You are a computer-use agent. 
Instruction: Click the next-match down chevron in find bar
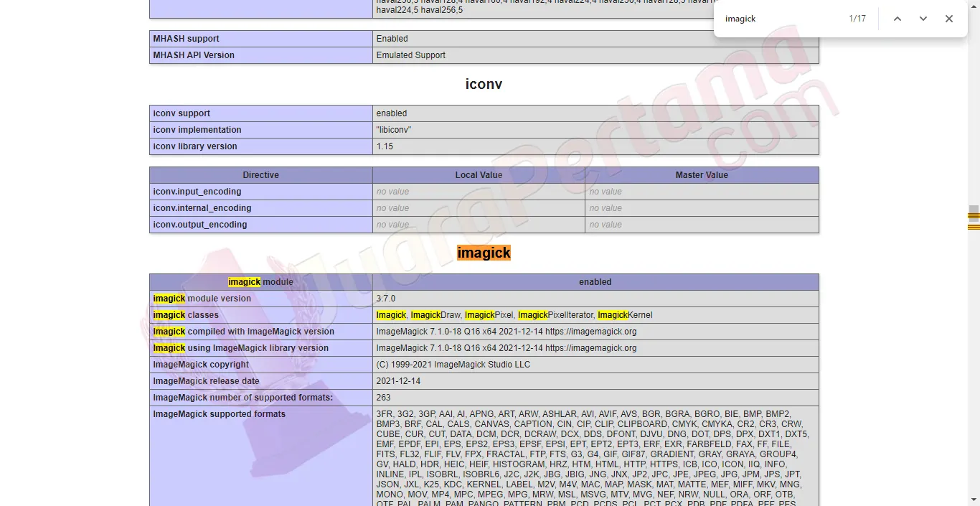pos(923,19)
